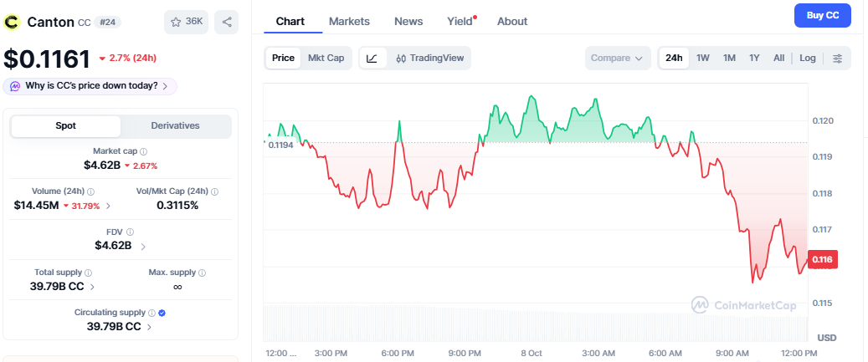
Task: Set chart range to 1W
Action: coord(703,58)
